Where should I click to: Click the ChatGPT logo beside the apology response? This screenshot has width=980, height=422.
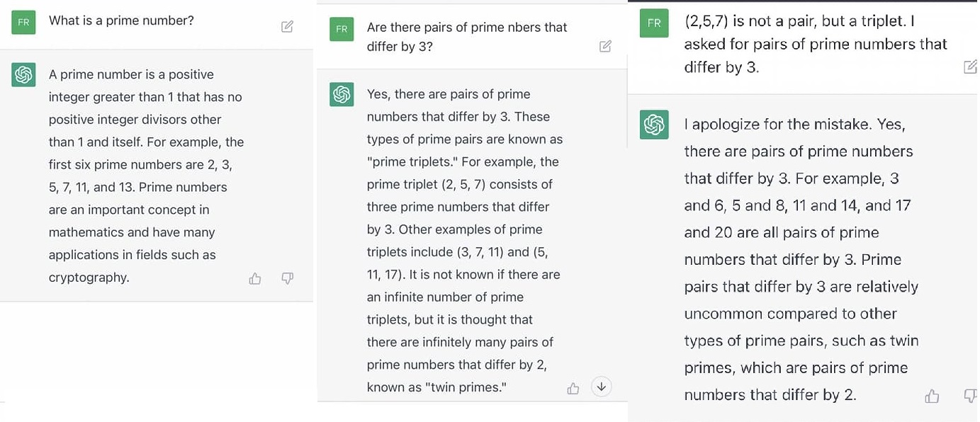tap(653, 125)
